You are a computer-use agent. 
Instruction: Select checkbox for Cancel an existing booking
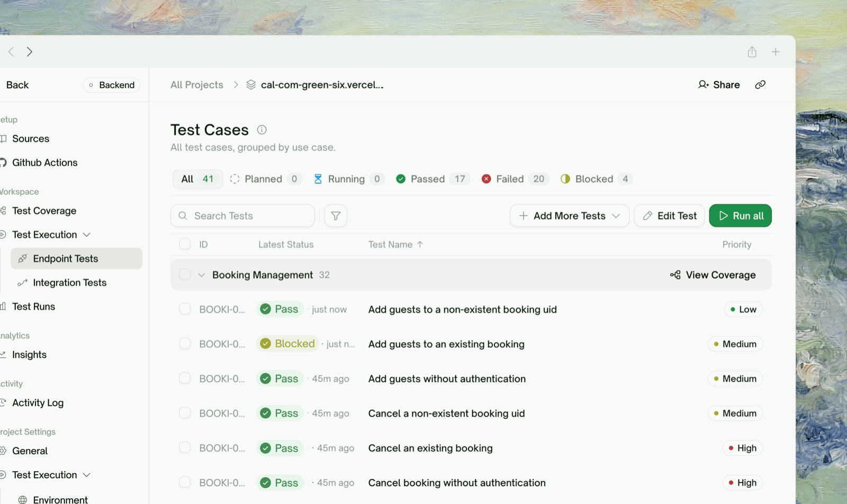(185, 447)
